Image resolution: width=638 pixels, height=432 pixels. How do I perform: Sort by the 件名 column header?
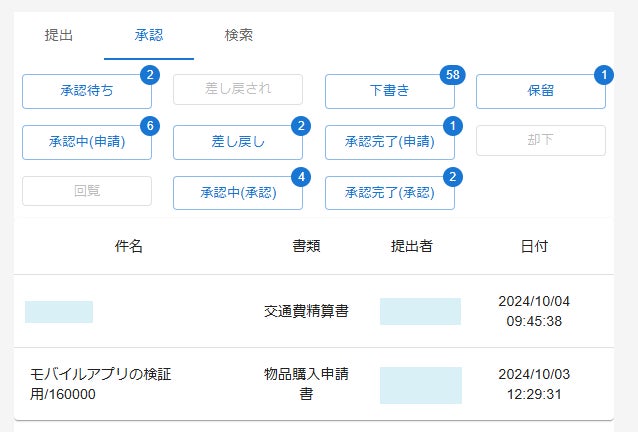(129, 246)
